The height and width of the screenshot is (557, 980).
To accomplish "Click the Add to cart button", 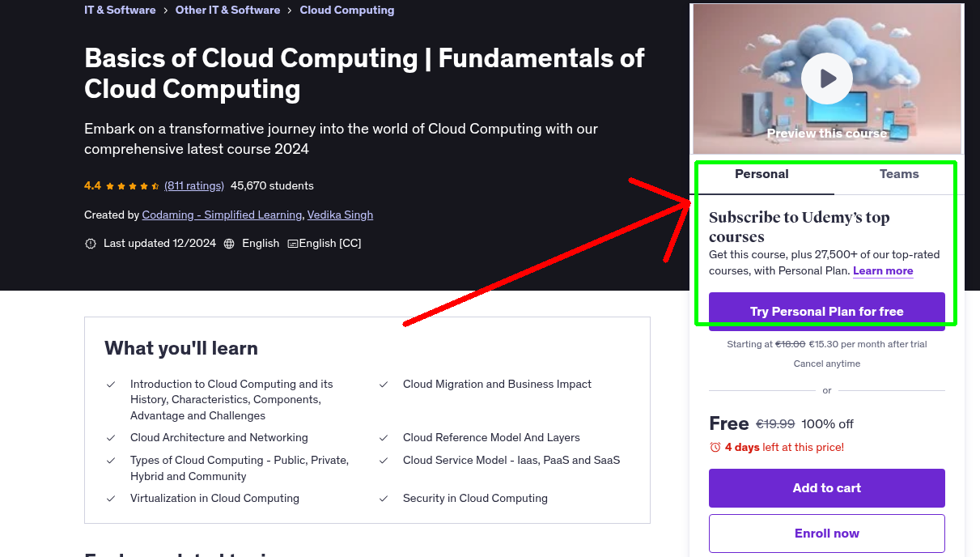I will pos(826,488).
